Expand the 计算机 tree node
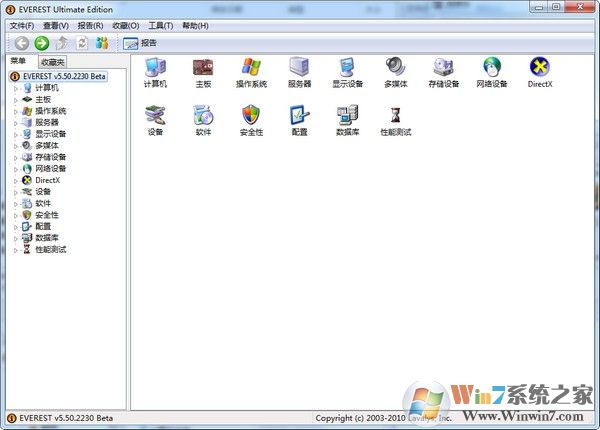The height and width of the screenshot is (430, 600). pyautogui.click(x=16, y=88)
